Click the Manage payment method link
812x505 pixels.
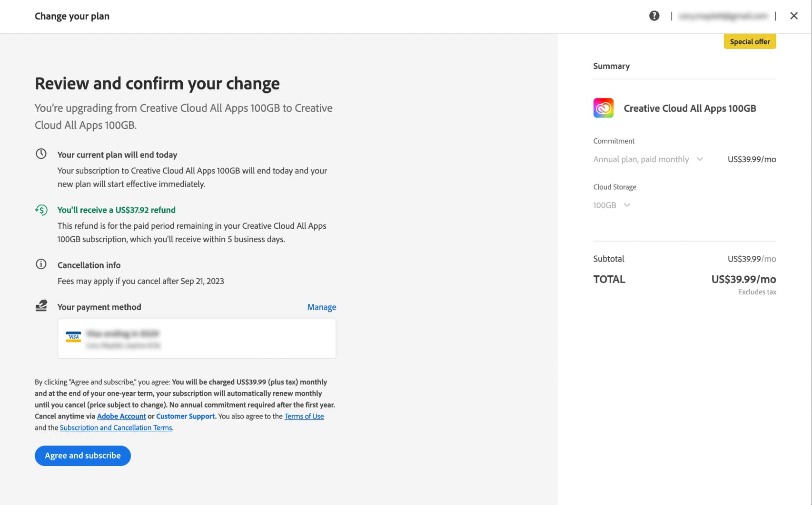[321, 307]
